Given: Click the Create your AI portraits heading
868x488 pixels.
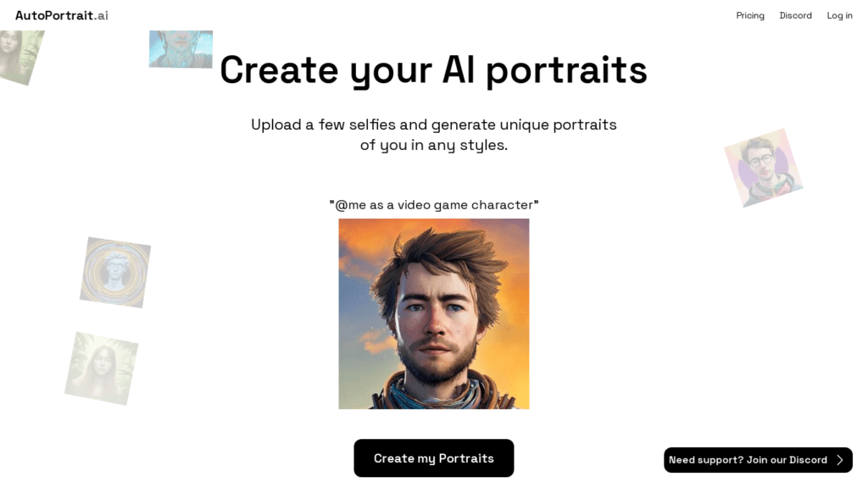Looking at the screenshot, I should tap(433, 70).
